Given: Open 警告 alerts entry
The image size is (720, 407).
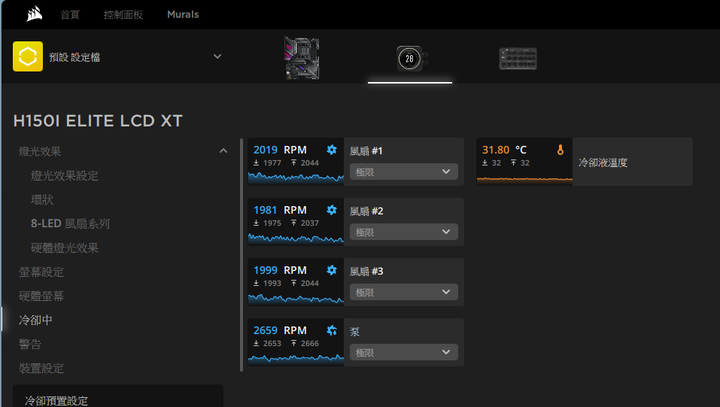Looking at the screenshot, I should click(x=30, y=344).
